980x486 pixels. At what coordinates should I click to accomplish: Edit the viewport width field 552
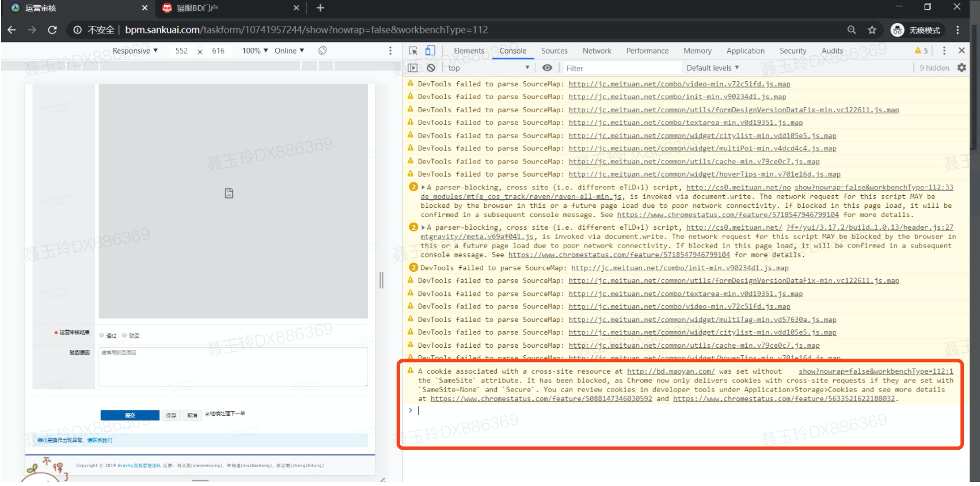181,51
